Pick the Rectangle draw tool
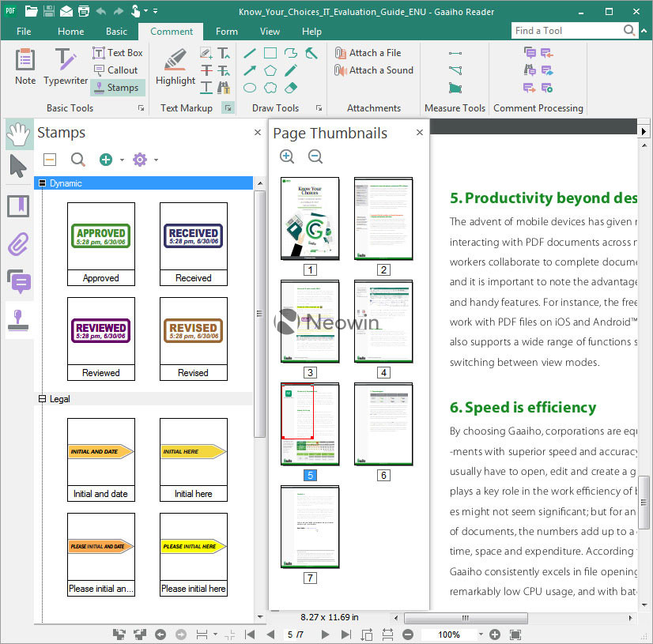The image size is (653, 644). click(x=270, y=53)
